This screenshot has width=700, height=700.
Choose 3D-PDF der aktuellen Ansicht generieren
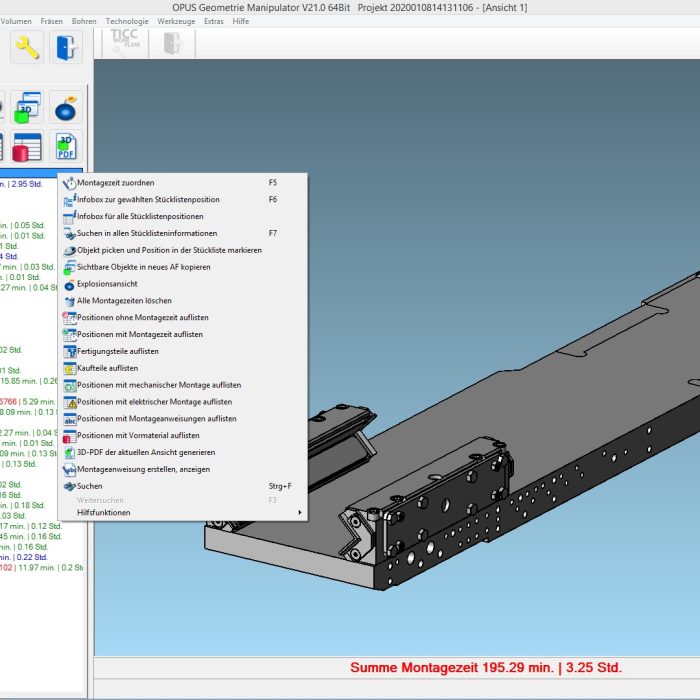point(183,453)
